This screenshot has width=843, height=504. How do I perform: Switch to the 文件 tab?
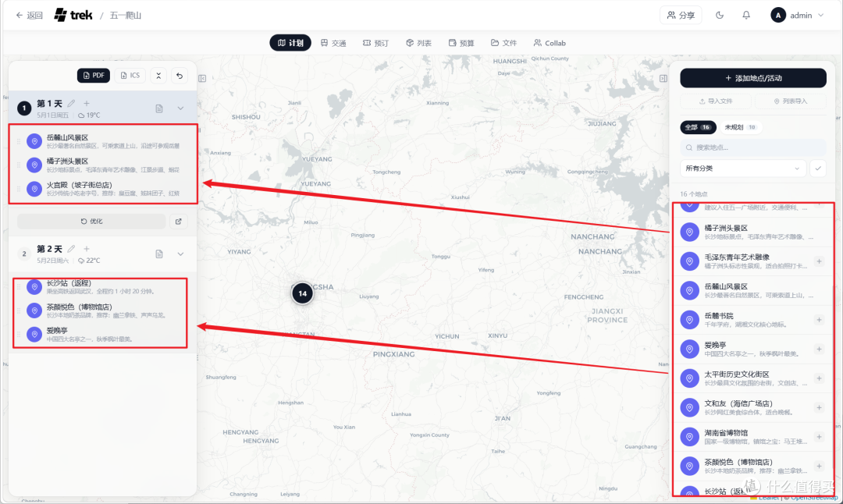point(503,43)
